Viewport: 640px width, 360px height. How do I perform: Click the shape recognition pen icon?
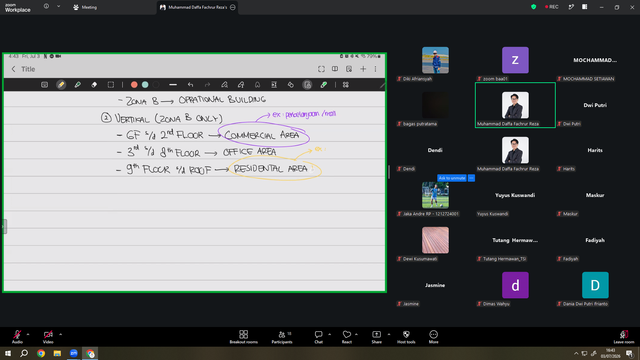pyautogui.click(x=224, y=85)
